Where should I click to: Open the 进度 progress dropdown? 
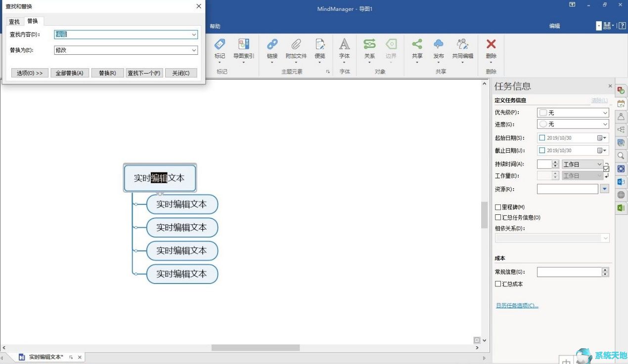(x=605, y=124)
